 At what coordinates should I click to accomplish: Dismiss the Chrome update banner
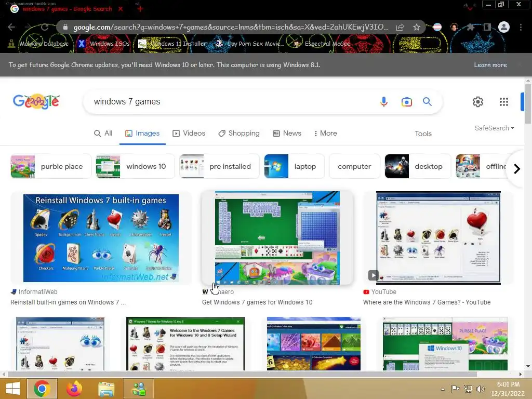tap(519, 65)
